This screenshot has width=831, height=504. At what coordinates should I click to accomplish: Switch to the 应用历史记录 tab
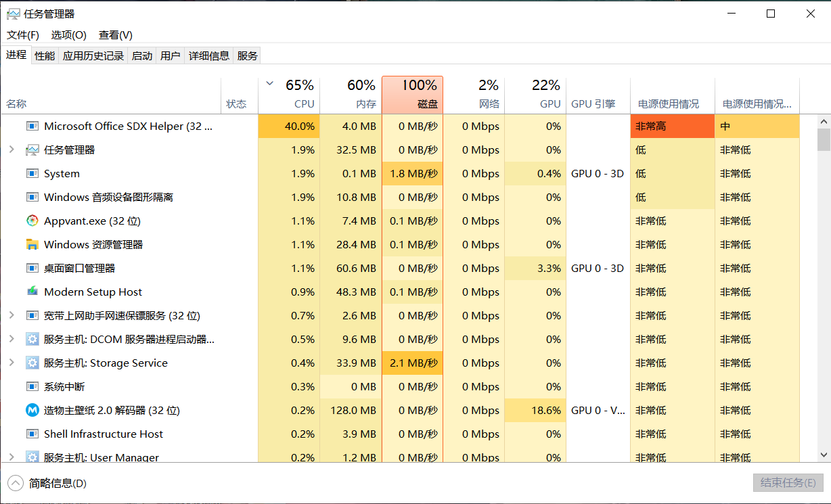click(x=93, y=56)
